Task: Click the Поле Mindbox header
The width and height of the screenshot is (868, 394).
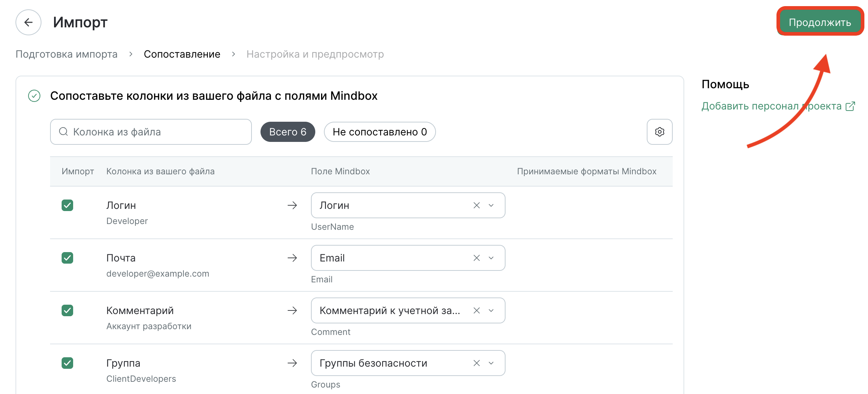Action: coord(340,171)
